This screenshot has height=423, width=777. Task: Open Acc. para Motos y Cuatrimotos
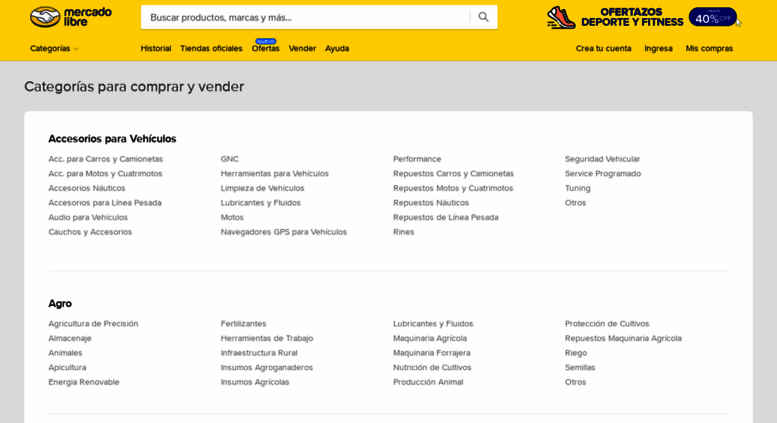[x=105, y=173]
